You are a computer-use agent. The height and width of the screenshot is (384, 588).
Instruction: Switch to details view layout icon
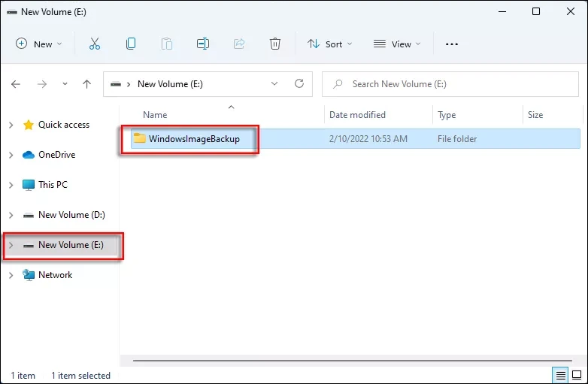pyautogui.click(x=561, y=375)
